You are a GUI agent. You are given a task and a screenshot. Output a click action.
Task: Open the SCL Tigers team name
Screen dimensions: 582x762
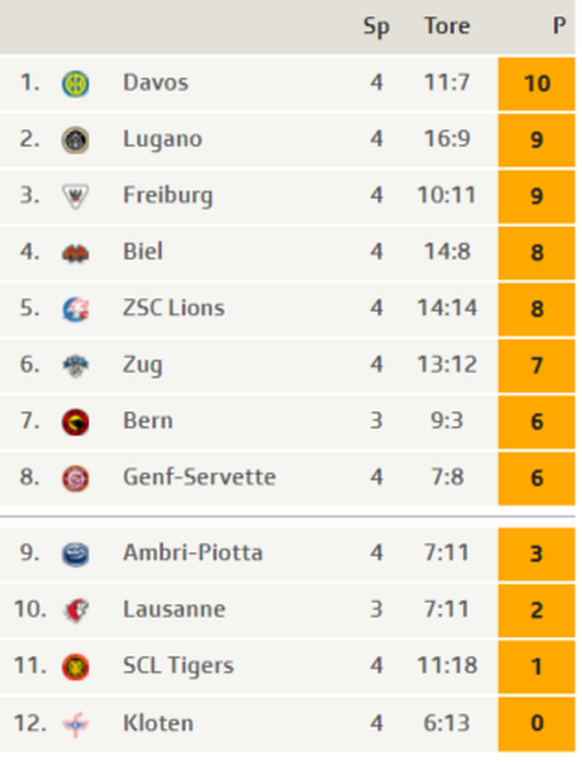[178, 666]
